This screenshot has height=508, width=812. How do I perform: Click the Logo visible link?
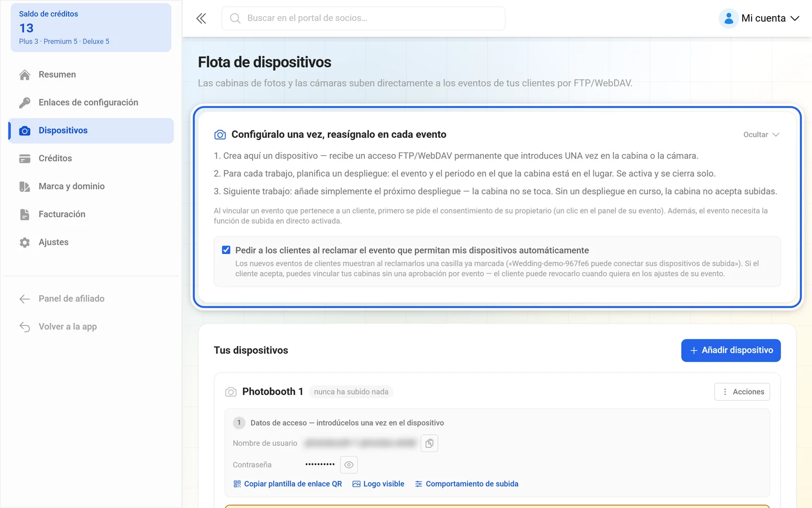(x=378, y=484)
